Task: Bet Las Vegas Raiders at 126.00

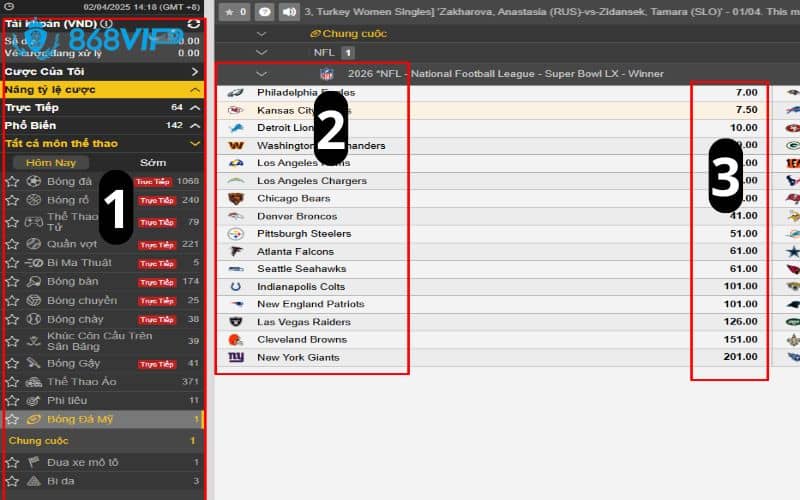Action: pyautogui.click(x=740, y=321)
